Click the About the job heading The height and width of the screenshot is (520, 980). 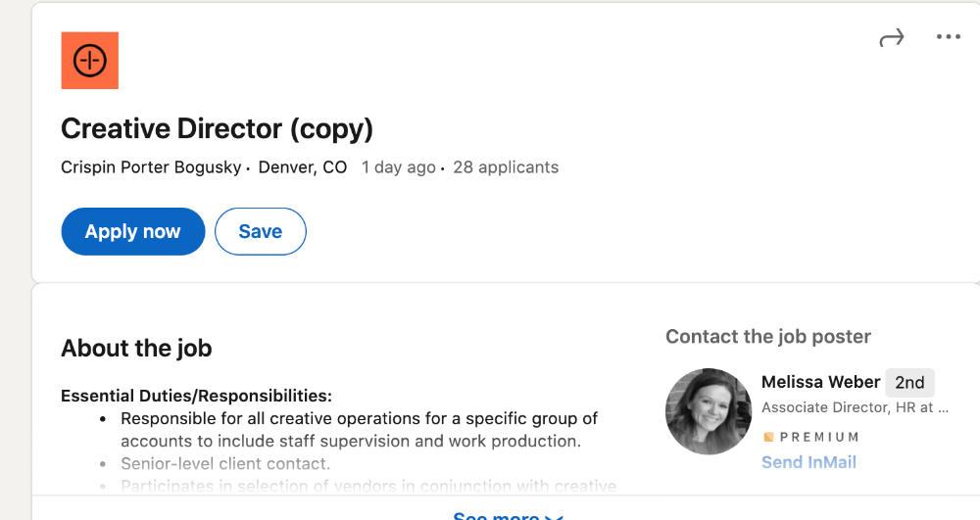click(136, 348)
